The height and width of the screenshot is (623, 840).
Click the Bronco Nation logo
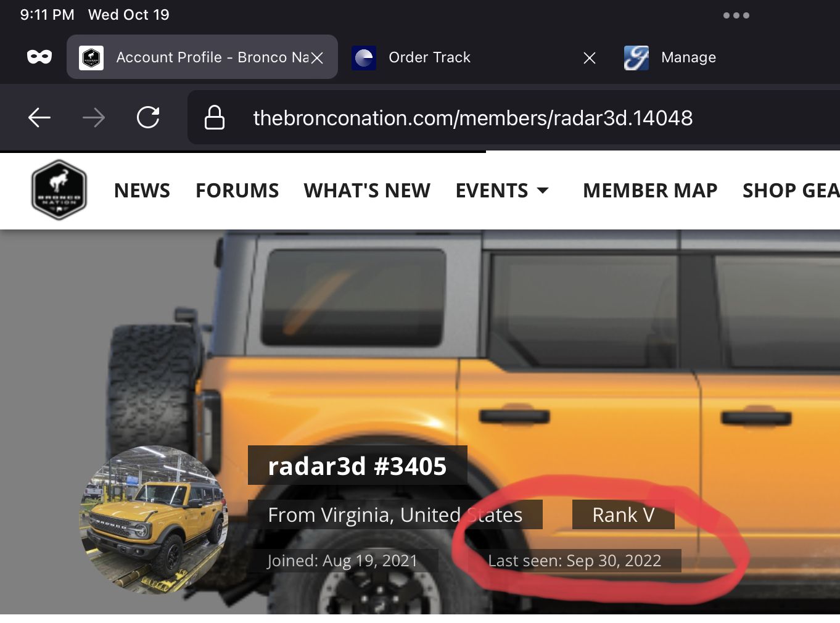(x=59, y=190)
